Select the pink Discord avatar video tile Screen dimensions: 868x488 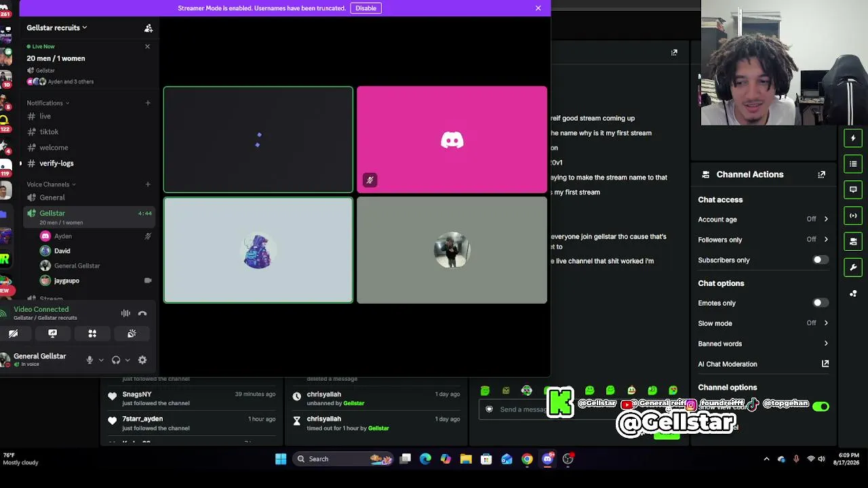coord(452,140)
